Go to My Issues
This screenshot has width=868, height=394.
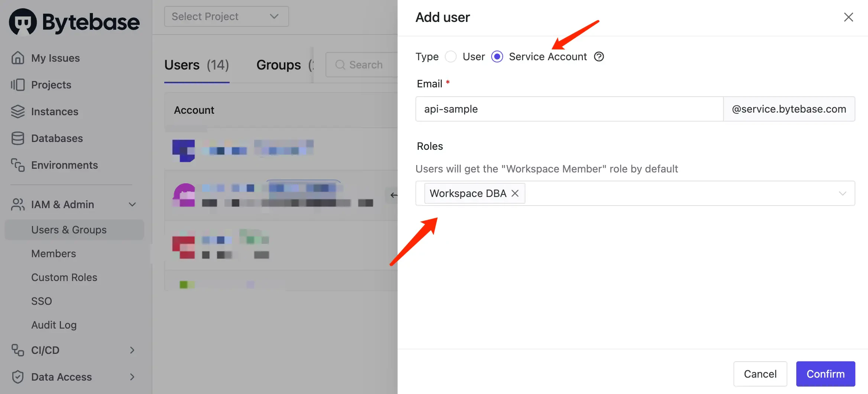point(55,58)
